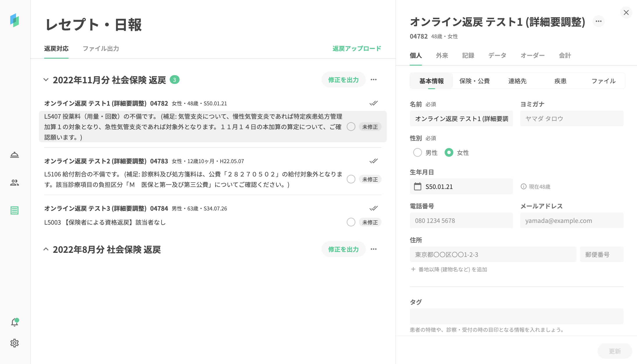Viewport: 637px width, 364px height.
Task: Open the settings gear icon
Action: 15,343
